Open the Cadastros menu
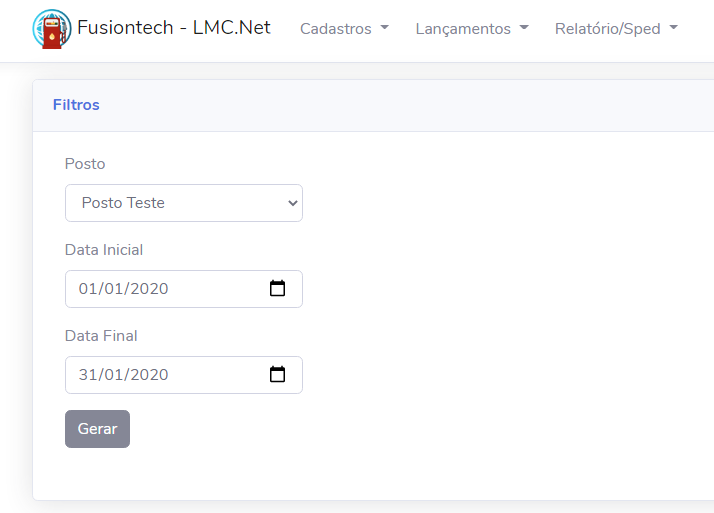Viewport: 714px width, 513px height. (344, 29)
